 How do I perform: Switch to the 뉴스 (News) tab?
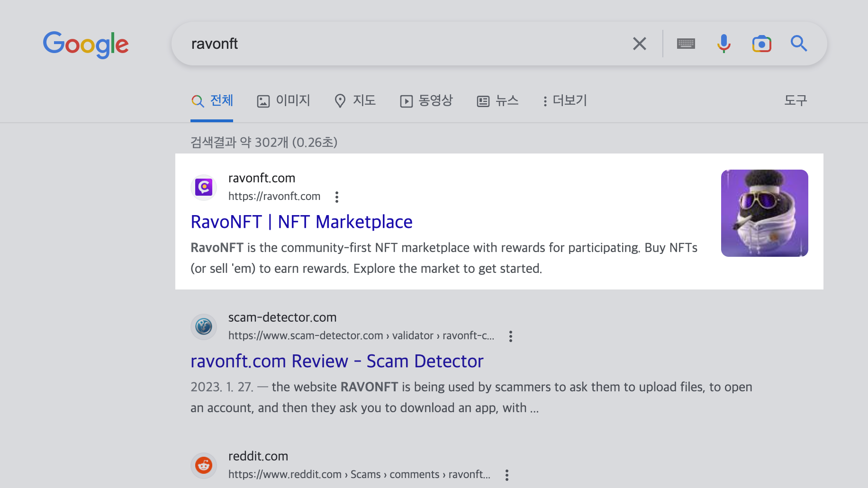pyautogui.click(x=497, y=100)
